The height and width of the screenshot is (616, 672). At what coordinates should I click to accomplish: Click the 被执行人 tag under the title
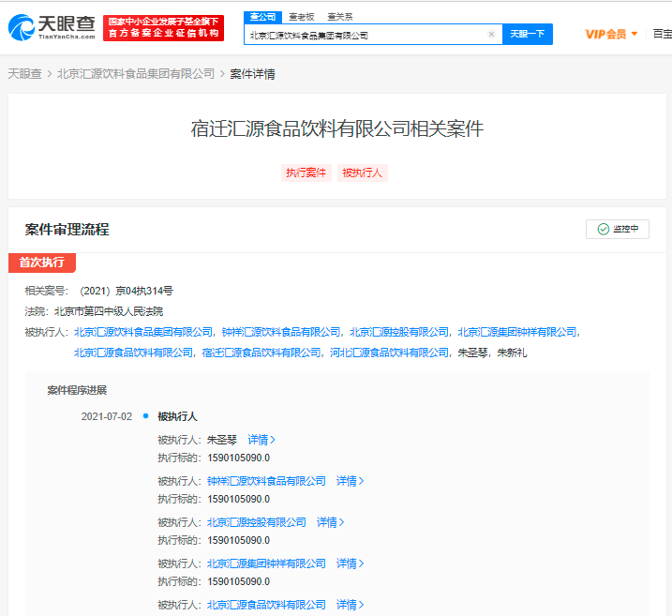click(362, 173)
